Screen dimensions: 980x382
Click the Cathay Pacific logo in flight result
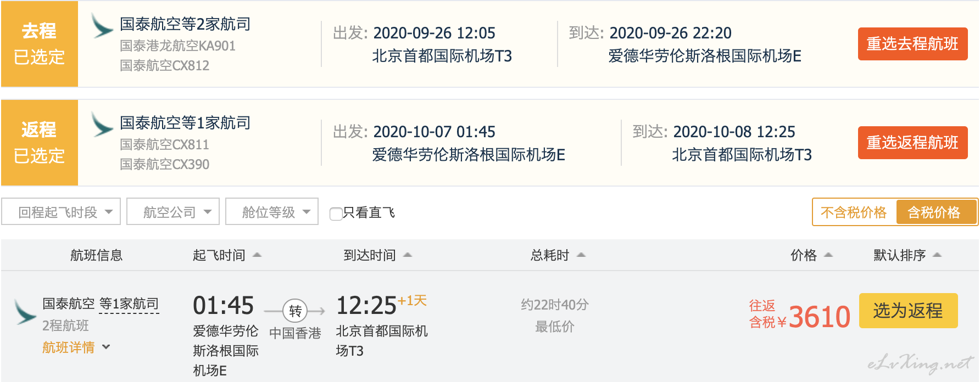(x=25, y=312)
